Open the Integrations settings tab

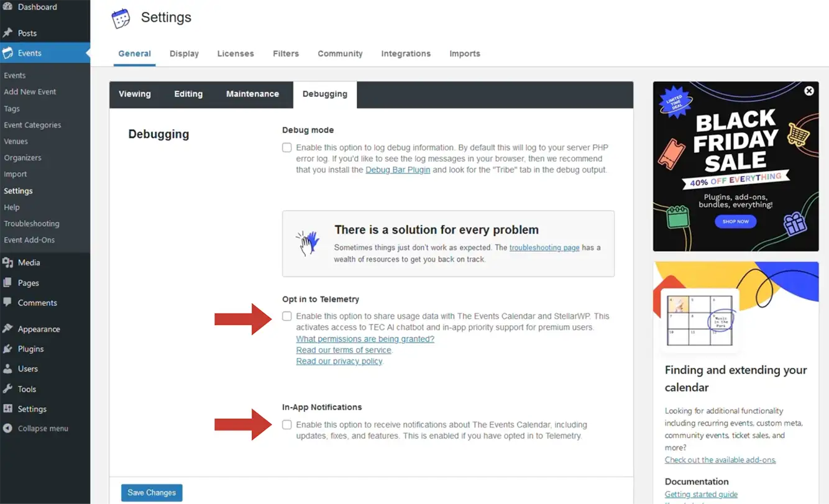click(406, 53)
